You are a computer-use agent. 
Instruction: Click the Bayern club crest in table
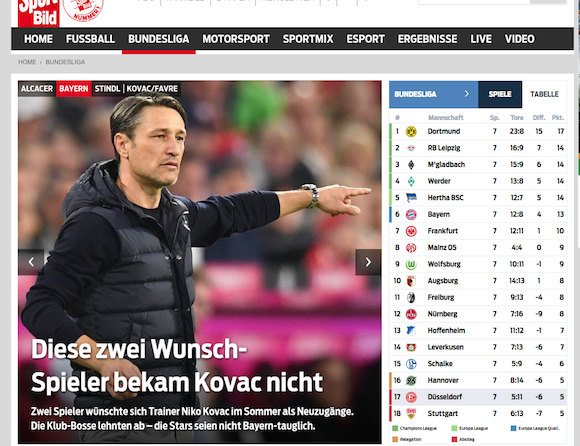(411, 214)
